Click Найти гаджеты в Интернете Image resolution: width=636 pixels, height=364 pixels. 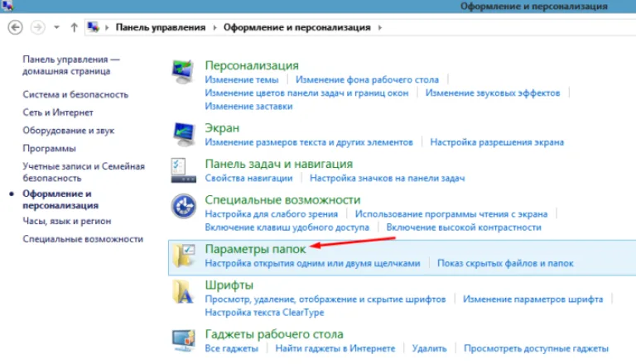point(335,348)
